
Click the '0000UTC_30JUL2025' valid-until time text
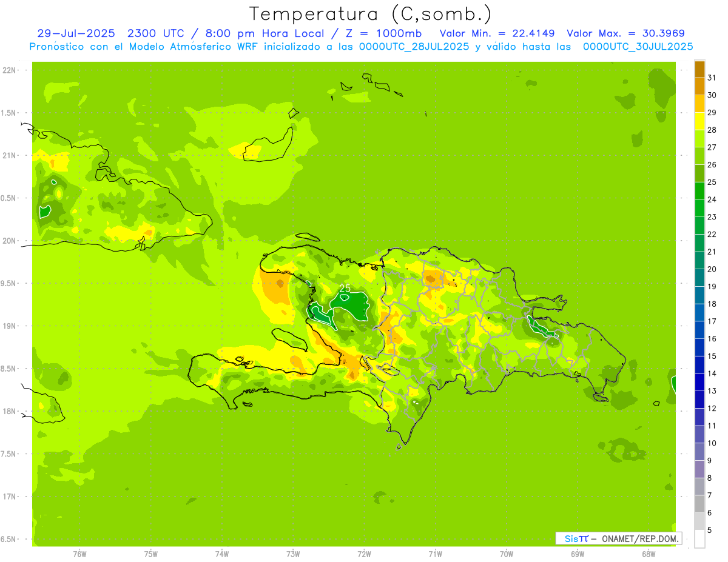[638, 47]
